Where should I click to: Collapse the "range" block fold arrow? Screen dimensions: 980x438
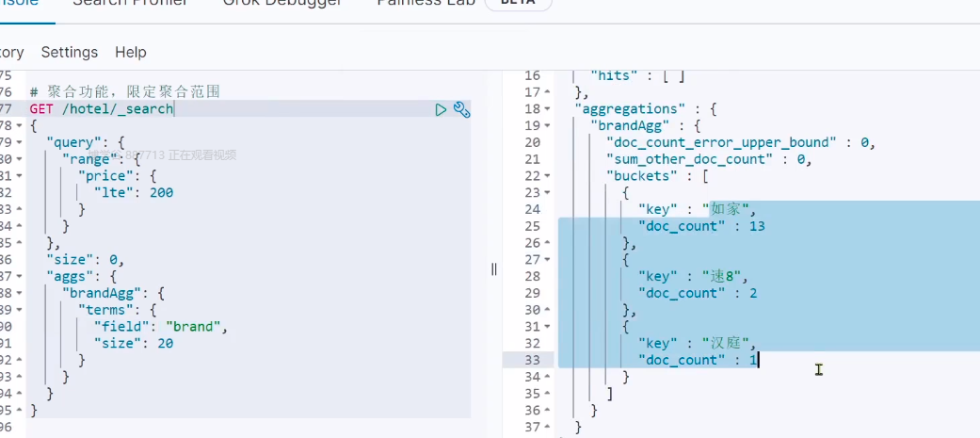click(x=20, y=159)
